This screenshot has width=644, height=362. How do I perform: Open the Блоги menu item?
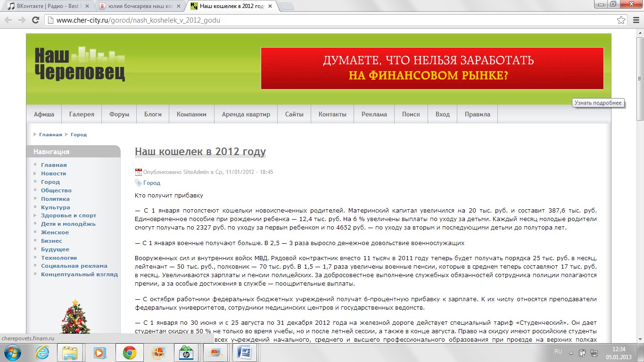153,115
